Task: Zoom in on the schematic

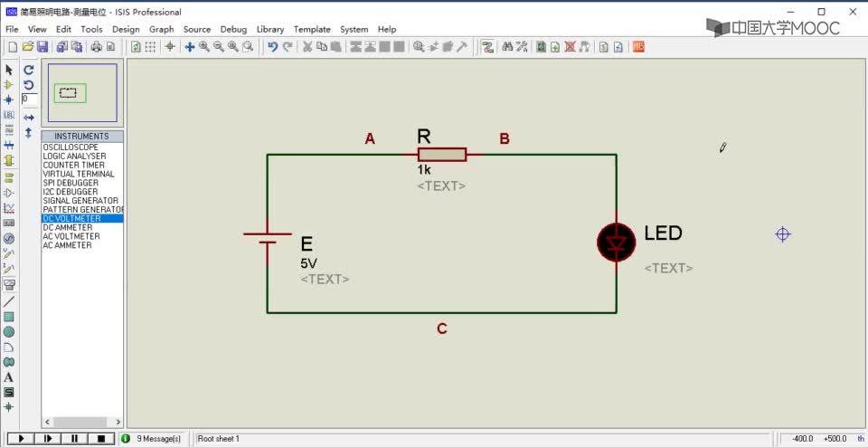Action: (204, 47)
